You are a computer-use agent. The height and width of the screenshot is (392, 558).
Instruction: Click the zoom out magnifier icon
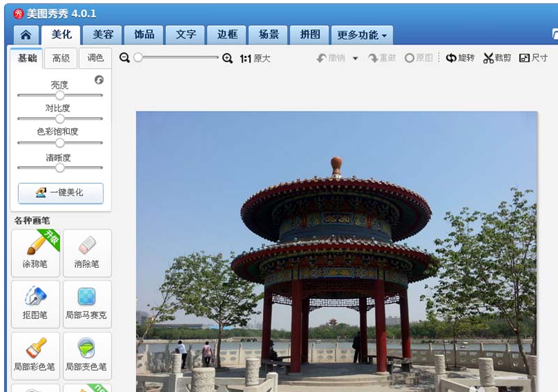125,58
